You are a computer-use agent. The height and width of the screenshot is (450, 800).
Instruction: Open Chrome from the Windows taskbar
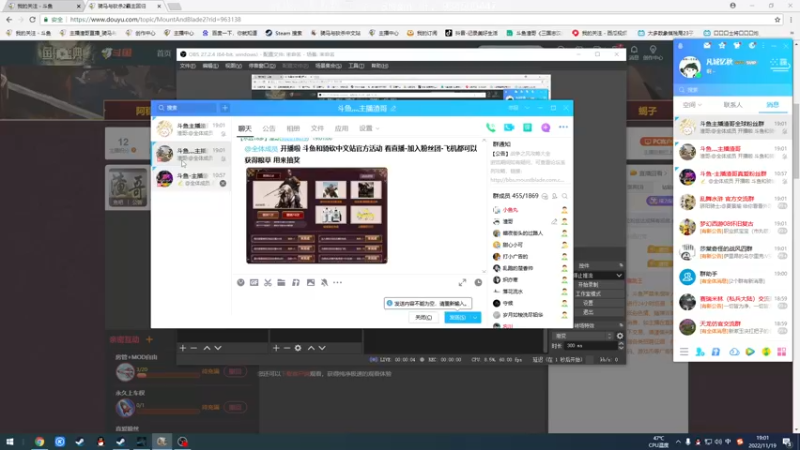click(39, 442)
